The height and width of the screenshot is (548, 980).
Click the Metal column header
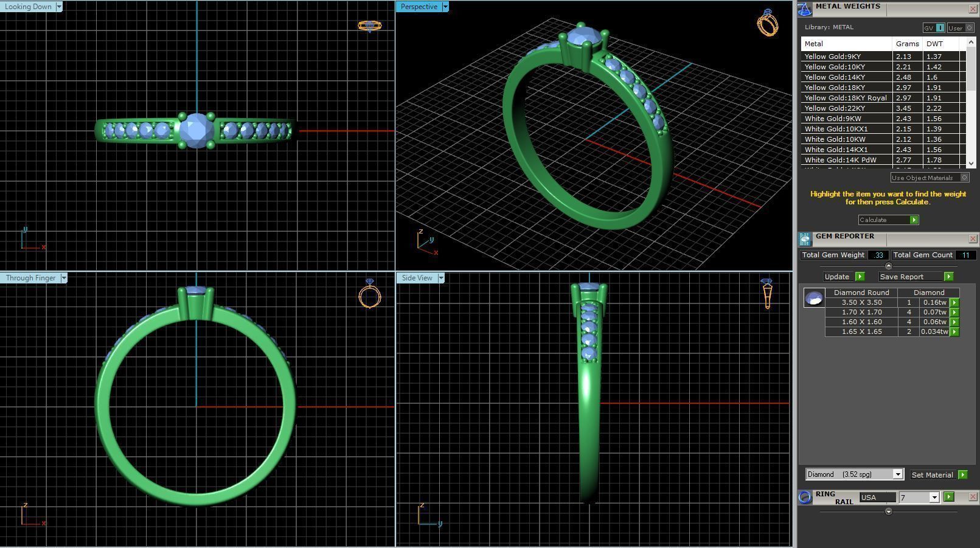(846, 43)
